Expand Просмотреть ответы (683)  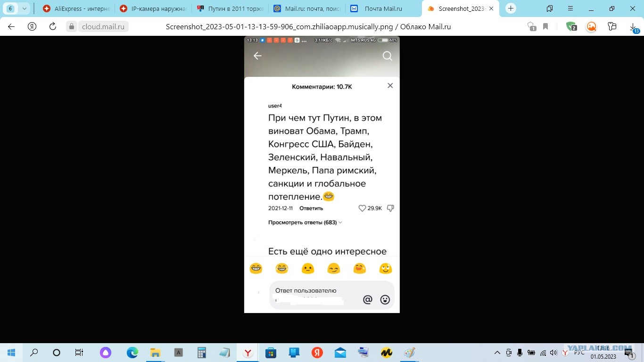click(305, 222)
